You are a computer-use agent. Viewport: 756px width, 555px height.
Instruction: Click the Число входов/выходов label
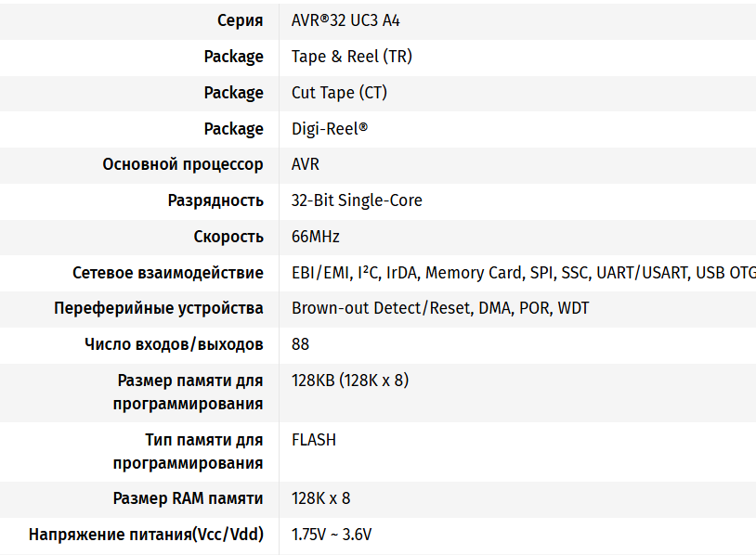(x=174, y=344)
